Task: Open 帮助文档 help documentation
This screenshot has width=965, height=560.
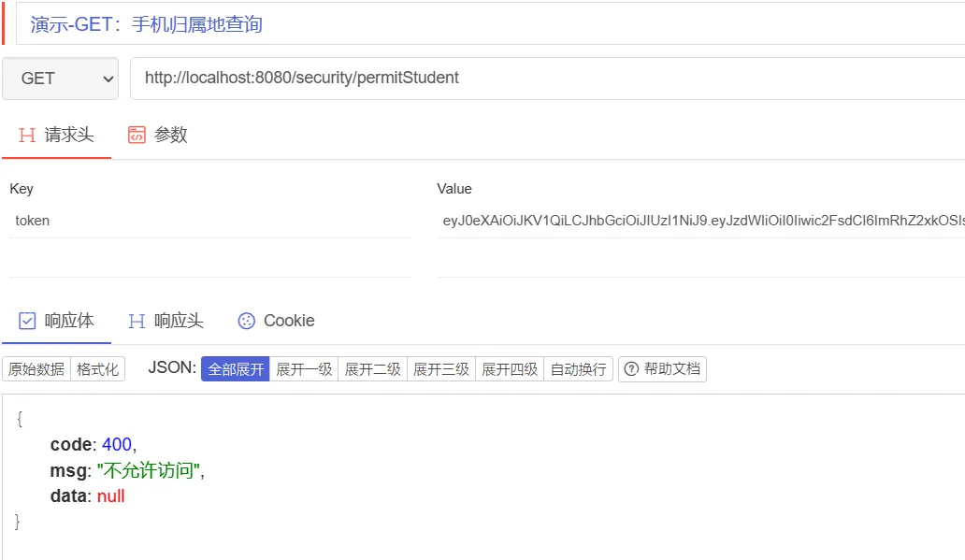Action: (x=662, y=369)
